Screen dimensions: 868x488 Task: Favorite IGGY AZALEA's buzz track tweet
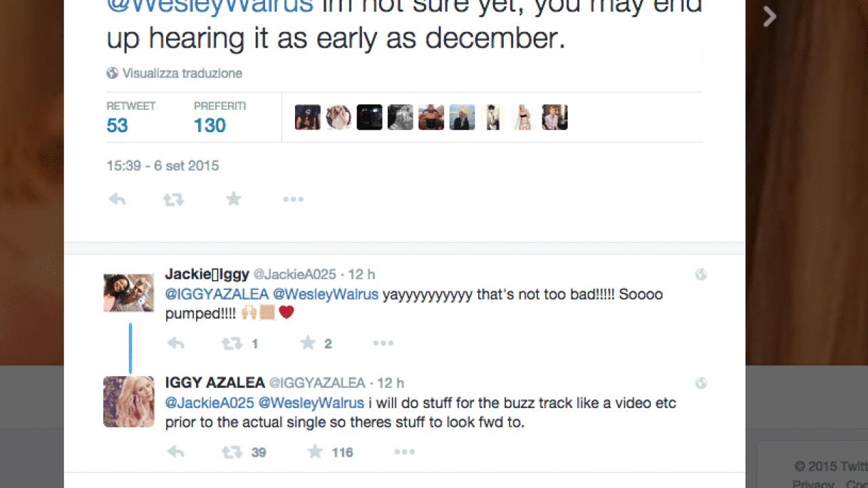tap(315, 452)
